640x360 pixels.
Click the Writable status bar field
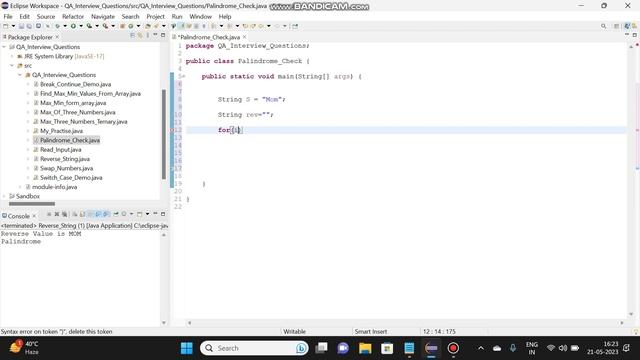(294, 331)
